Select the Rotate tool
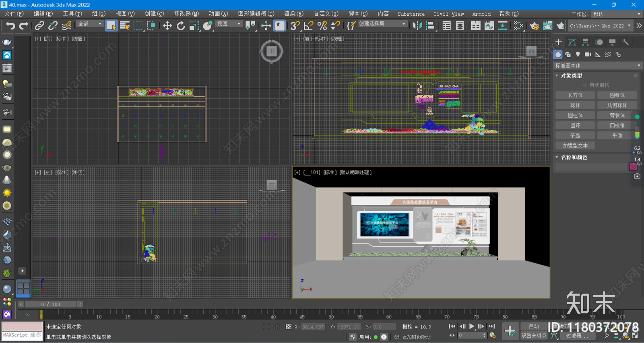Screen dimensions: 644x343 tap(181, 26)
